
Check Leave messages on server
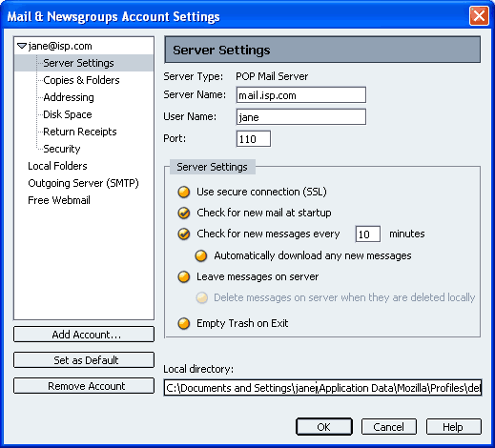click(184, 276)
